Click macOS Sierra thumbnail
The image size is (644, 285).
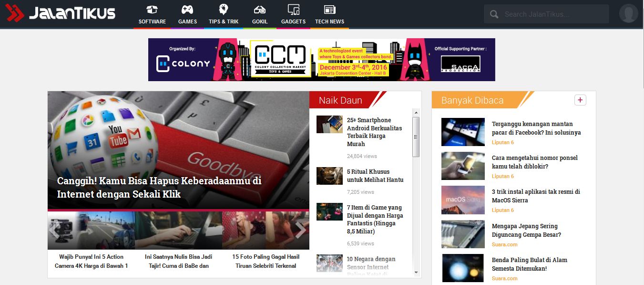[463, 200]
